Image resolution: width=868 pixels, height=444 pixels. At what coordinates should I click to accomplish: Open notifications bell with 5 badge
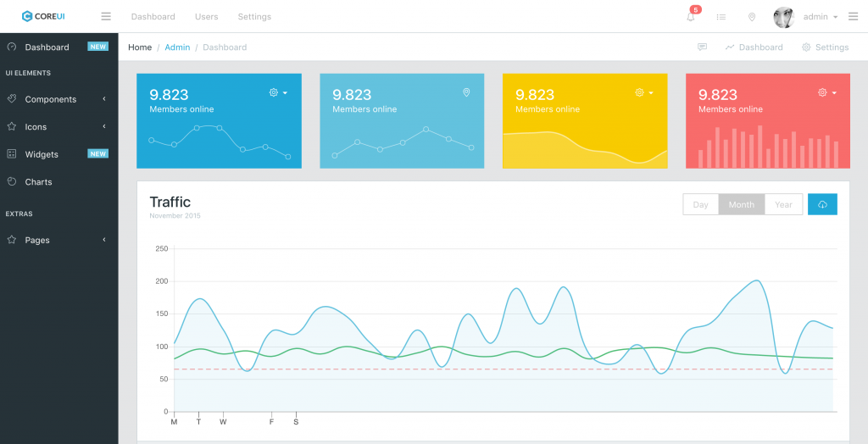(691, 17)
